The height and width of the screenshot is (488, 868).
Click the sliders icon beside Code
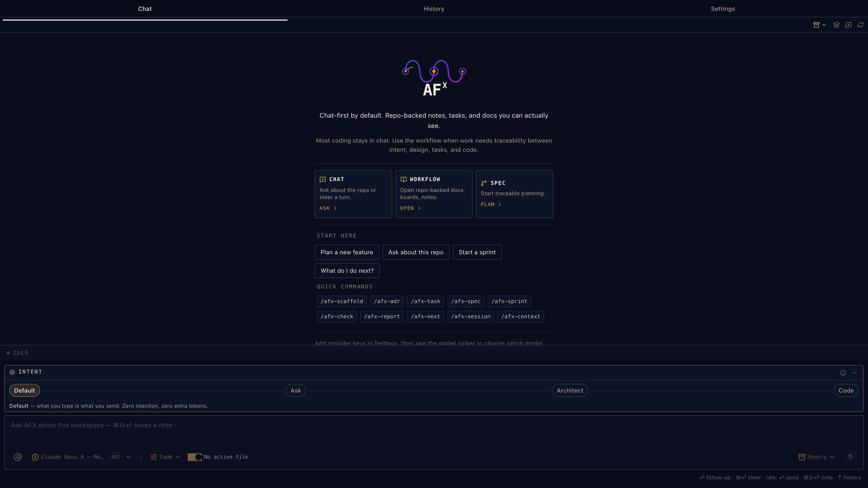tap(153, 457)
